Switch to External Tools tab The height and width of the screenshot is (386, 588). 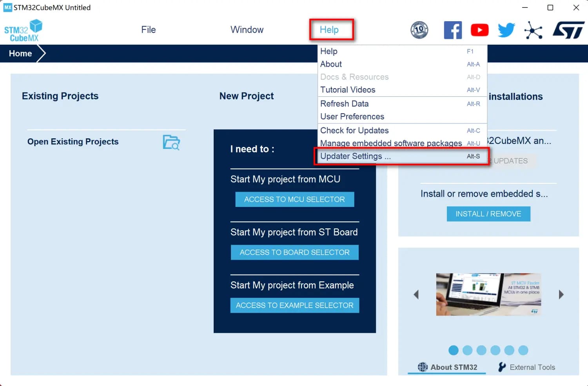[526, 367]
